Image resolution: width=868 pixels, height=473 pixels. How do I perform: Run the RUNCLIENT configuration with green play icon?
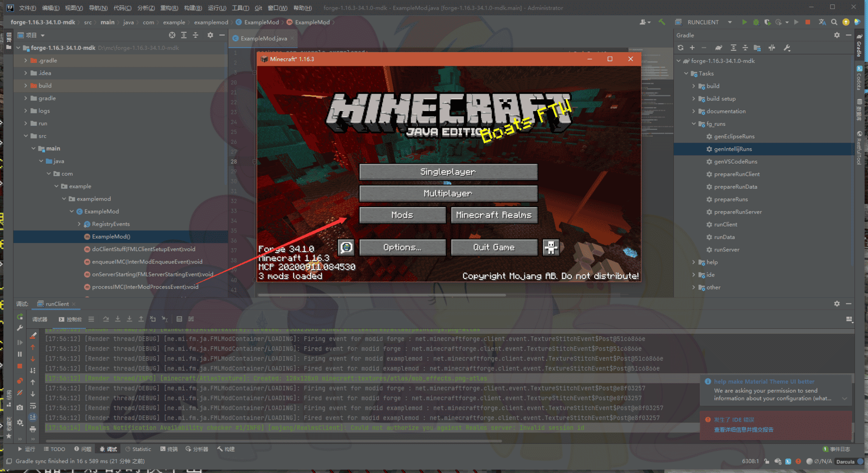pyautogui.click(x=745, y=22)
